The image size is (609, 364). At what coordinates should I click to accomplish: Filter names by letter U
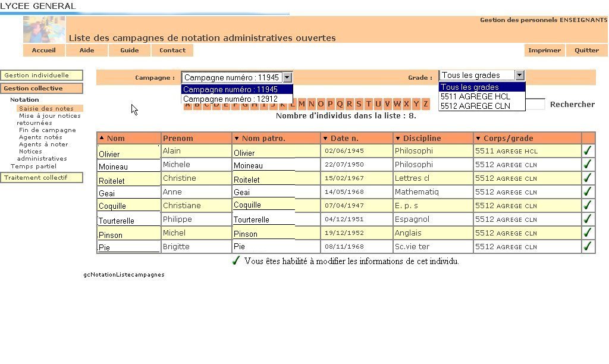378,104
